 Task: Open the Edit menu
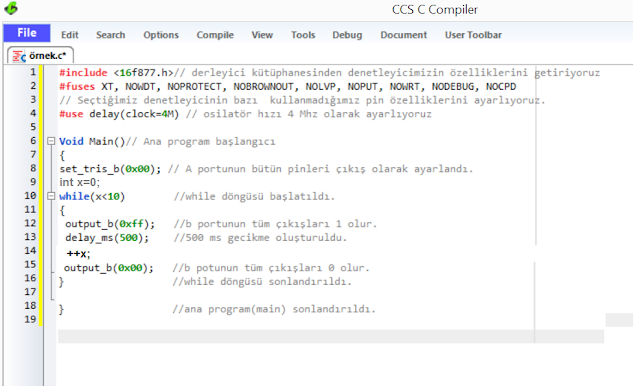(x=70, y=35)
